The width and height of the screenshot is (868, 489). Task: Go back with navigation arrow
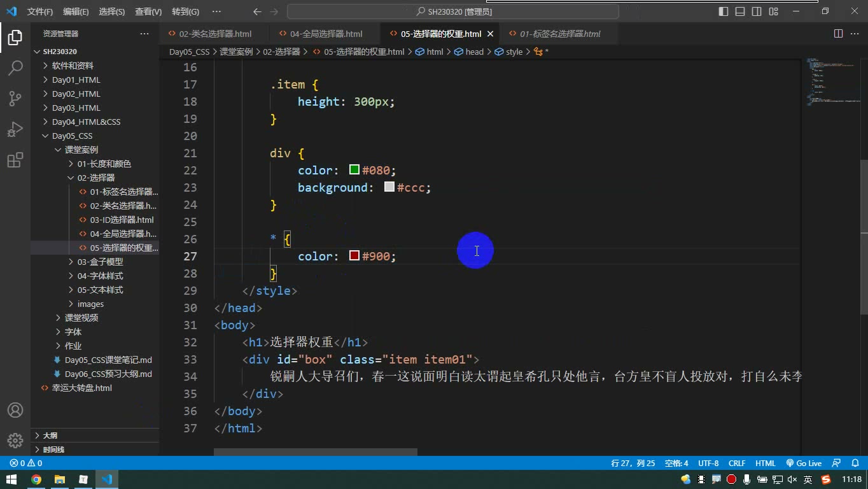(x=257, y=11)
